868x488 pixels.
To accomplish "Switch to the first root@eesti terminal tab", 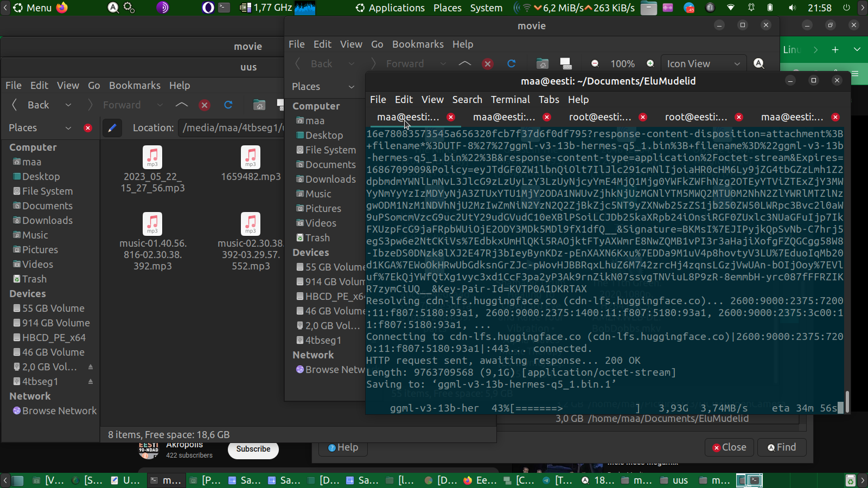I will point(599,117).
